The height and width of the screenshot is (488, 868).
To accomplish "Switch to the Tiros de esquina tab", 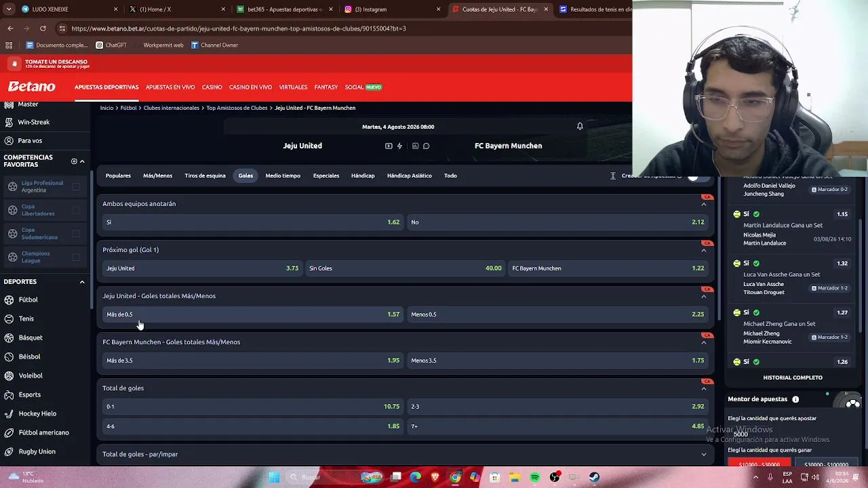I will [x=205, y=176].
